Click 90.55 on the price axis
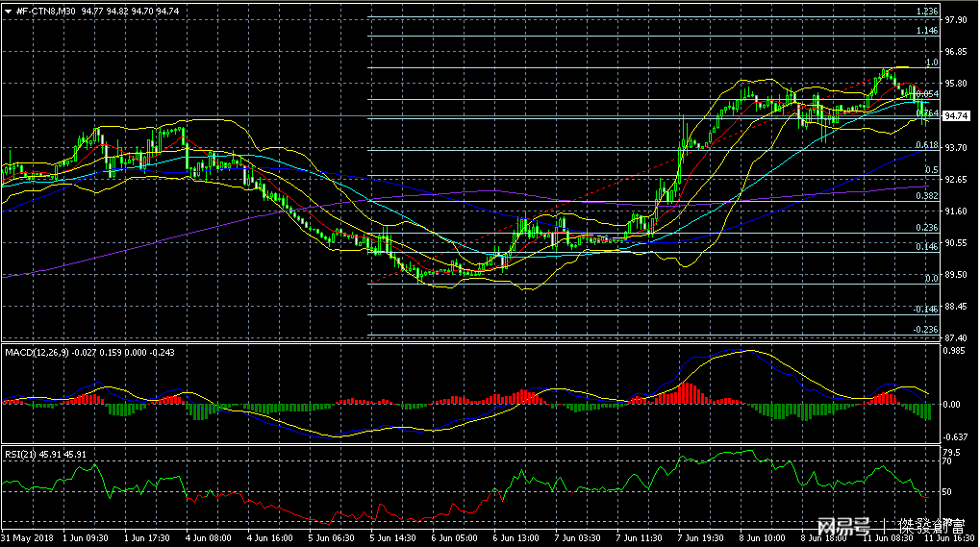Screen dimensions: 980x547 (x=956, y=243)
